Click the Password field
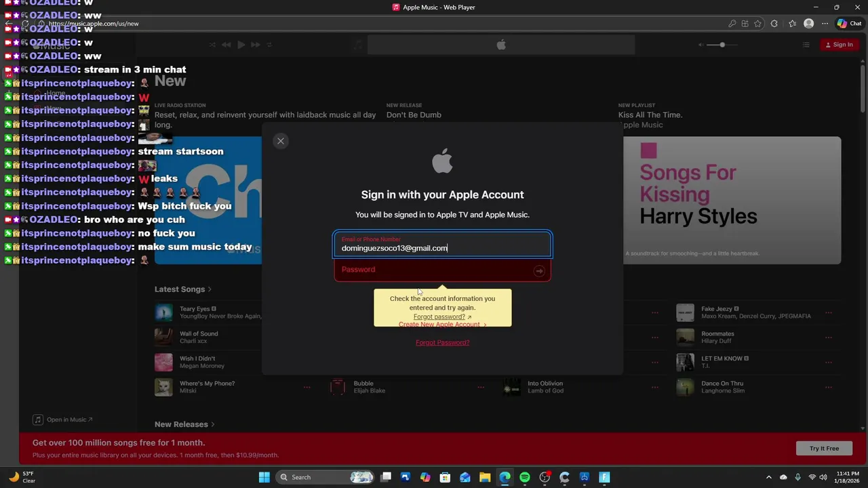 point(443,270)
